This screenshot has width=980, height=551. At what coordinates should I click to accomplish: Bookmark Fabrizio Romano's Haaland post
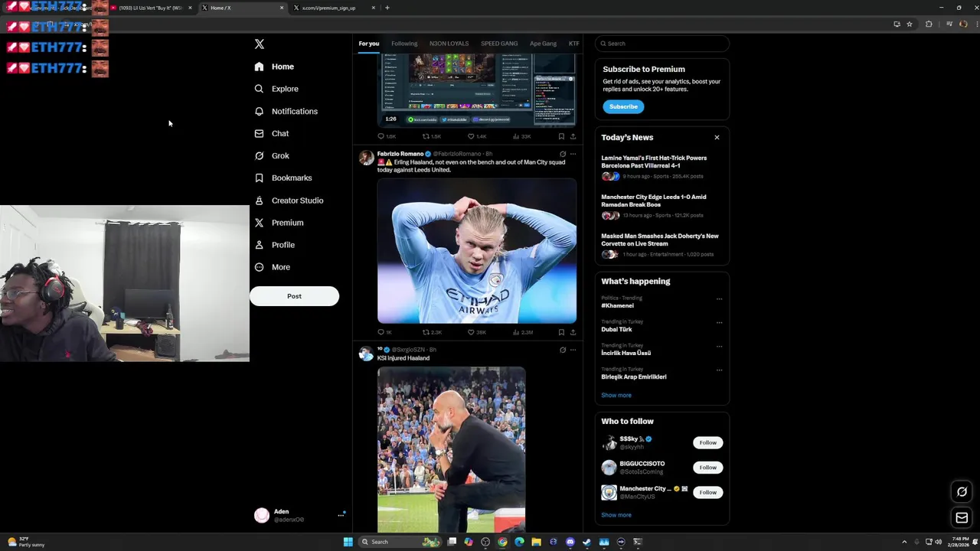click(561, 332)
